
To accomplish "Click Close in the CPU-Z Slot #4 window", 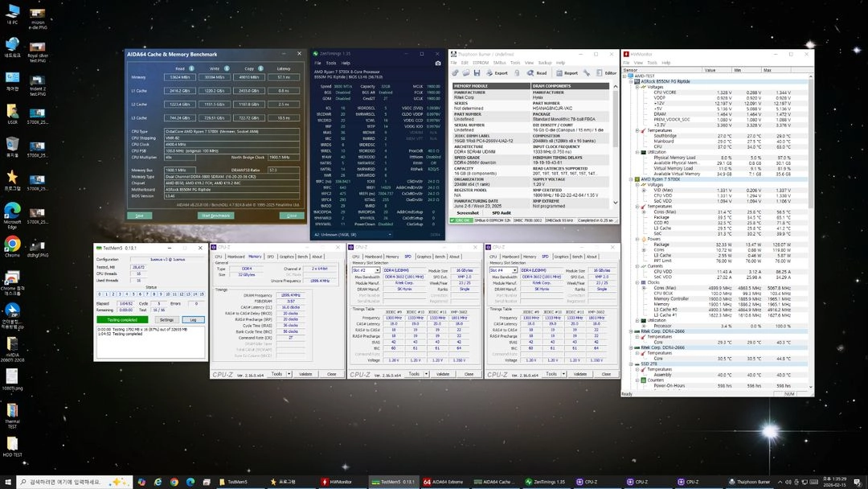I will click(606, 374).
